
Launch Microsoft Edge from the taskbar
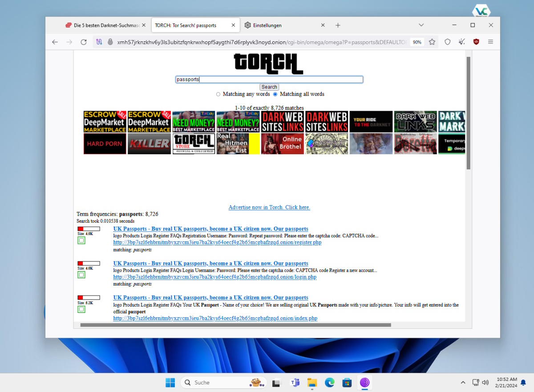(329, 382)
